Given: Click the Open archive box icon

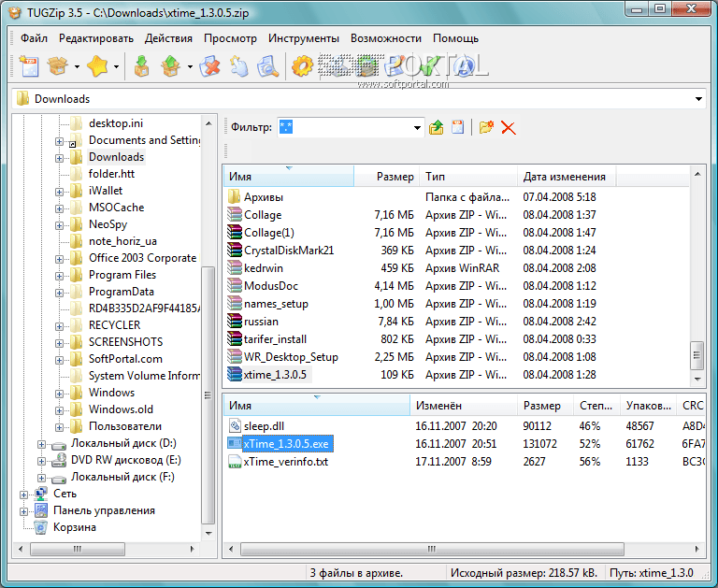Looking at the screenshot, I should pyautogui.click(x=58, y=66).
